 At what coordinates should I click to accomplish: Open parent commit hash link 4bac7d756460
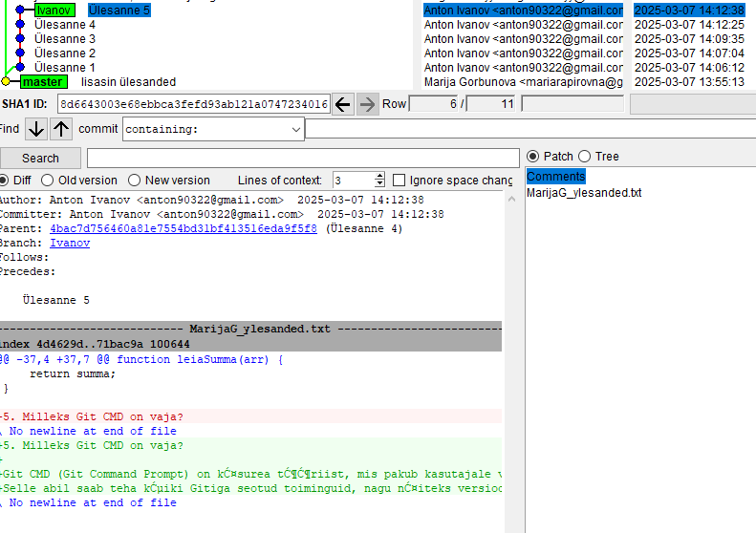(183, 229)
